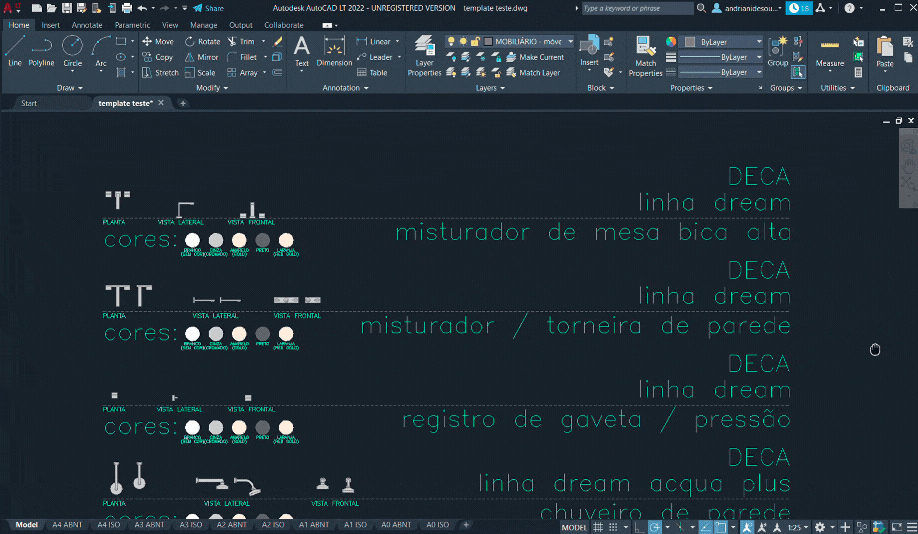The image size is (918, 534).
Task: Expand the Properties panel
Action: coord(691,88)
